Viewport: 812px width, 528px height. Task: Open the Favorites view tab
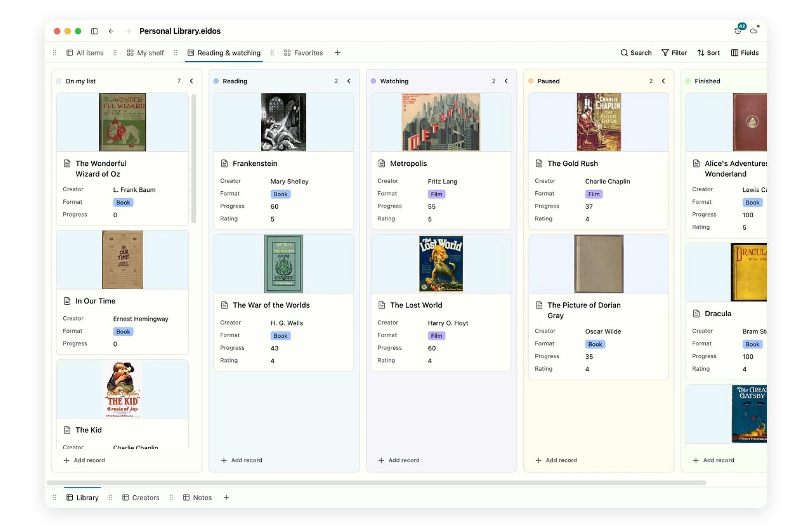[303, 53]
